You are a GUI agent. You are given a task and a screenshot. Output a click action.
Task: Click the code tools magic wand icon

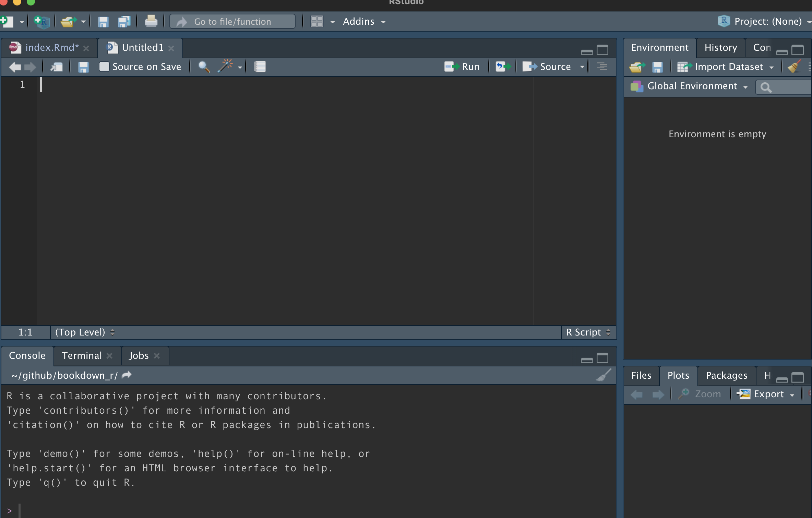coord(225,66)
